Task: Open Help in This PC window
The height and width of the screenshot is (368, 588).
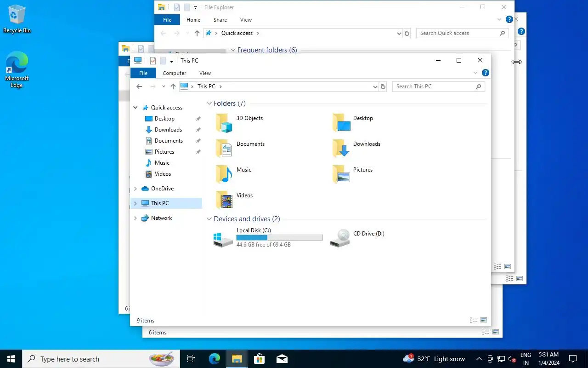Action: [486, 73]
